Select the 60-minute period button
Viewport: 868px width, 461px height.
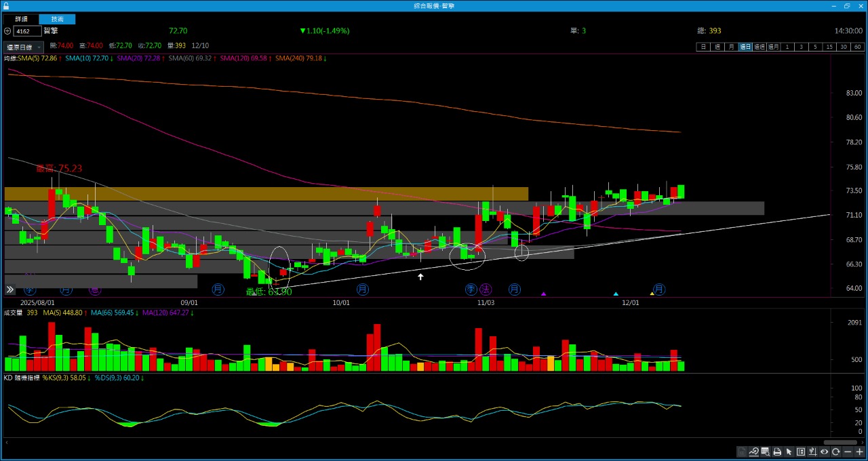(x=857, y=47)
